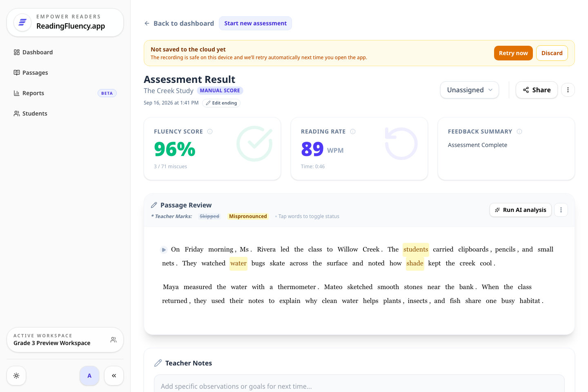Image resolution: width=588 pixels, height=392 pixels.
Task: Toggle the light/dark theme sun icon
Action: click(x=16, y=376)
